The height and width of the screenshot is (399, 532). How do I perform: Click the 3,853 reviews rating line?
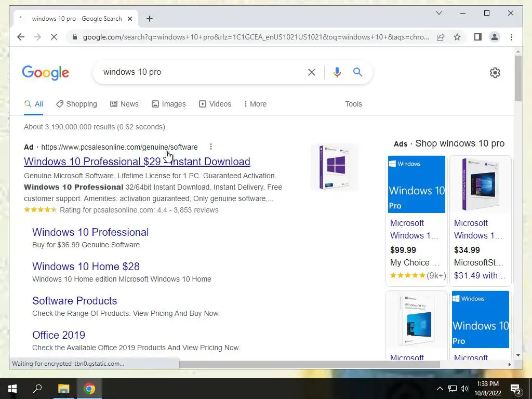point(121,210)
